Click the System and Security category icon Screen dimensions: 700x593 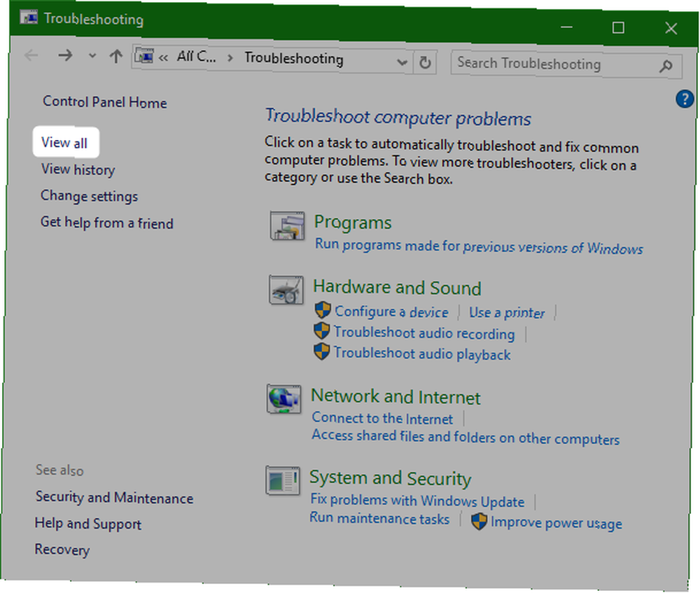(x=283, y=481)
